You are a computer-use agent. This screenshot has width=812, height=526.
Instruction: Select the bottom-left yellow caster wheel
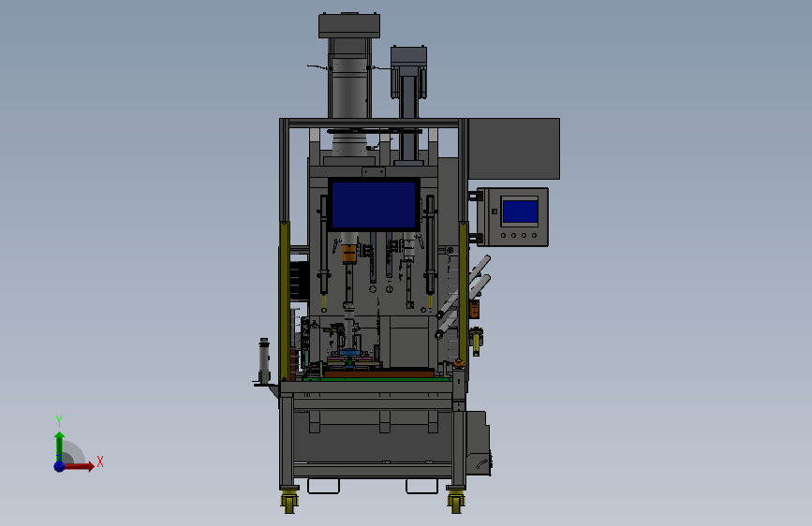click(x=289, y=502)
